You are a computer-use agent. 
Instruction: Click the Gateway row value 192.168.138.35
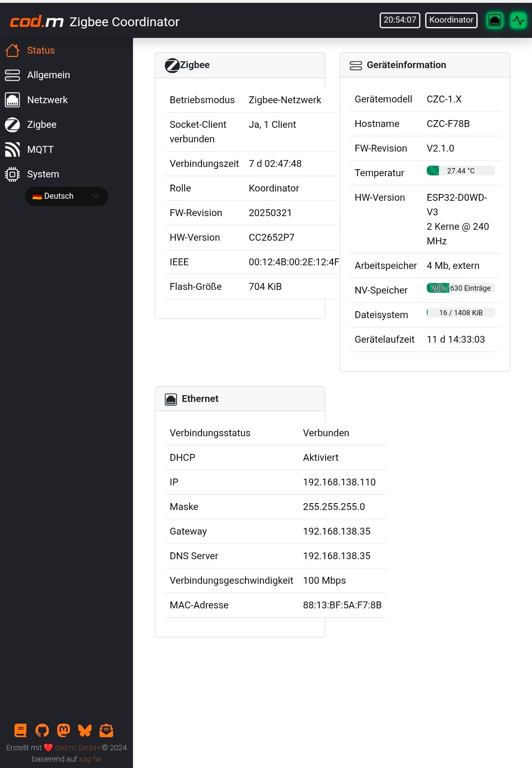tap(337, 531)
